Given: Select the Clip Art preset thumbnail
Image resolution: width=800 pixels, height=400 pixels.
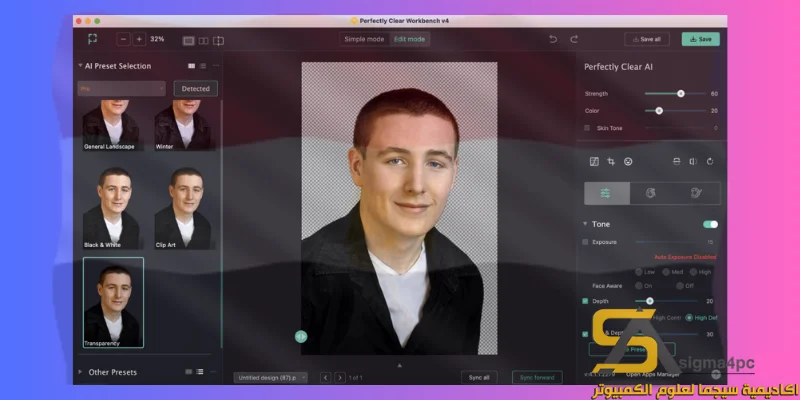Looking at the screenshot, I should pos(184,208).
